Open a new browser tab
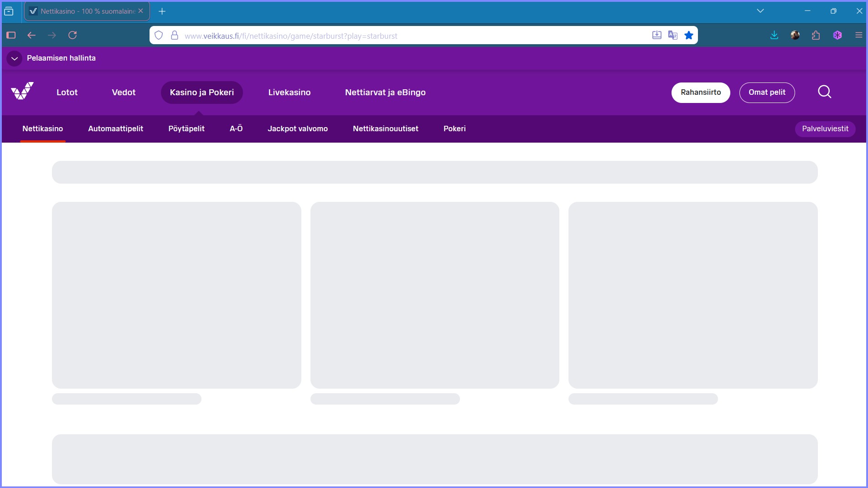Image resolution: width=868 pixels, height=488 pixels. [162, 11]
